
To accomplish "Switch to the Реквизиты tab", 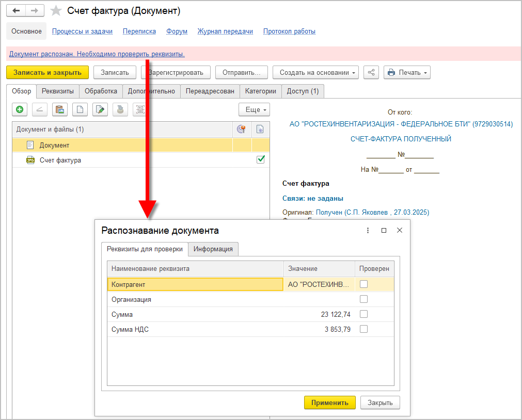I will pos(58,91).
